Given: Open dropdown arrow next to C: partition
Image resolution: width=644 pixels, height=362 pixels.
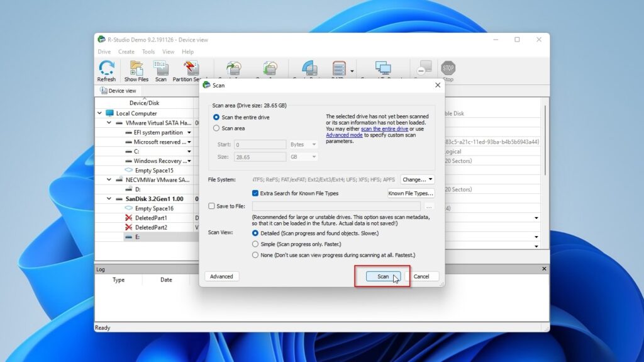Looking at the screenshot, I should 189,151.
